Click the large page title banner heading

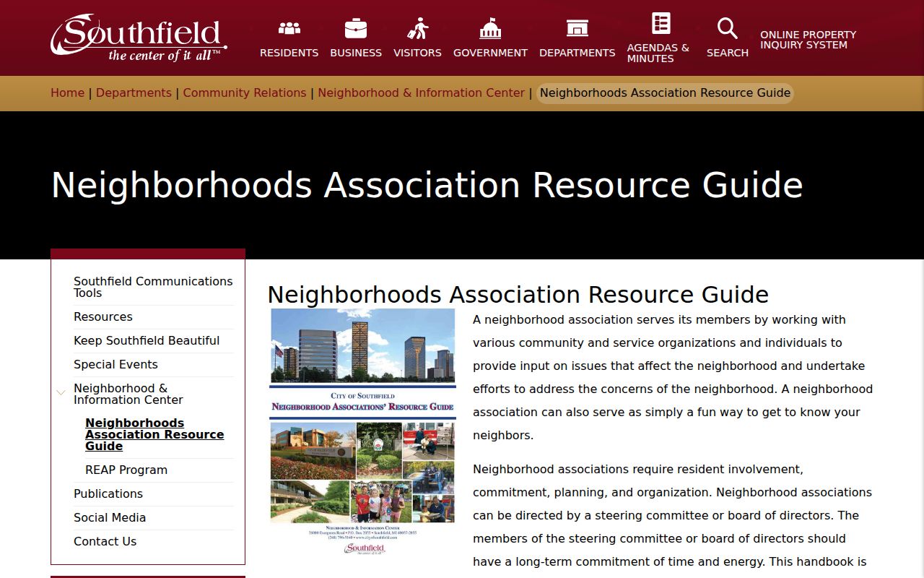click(427, 185)
